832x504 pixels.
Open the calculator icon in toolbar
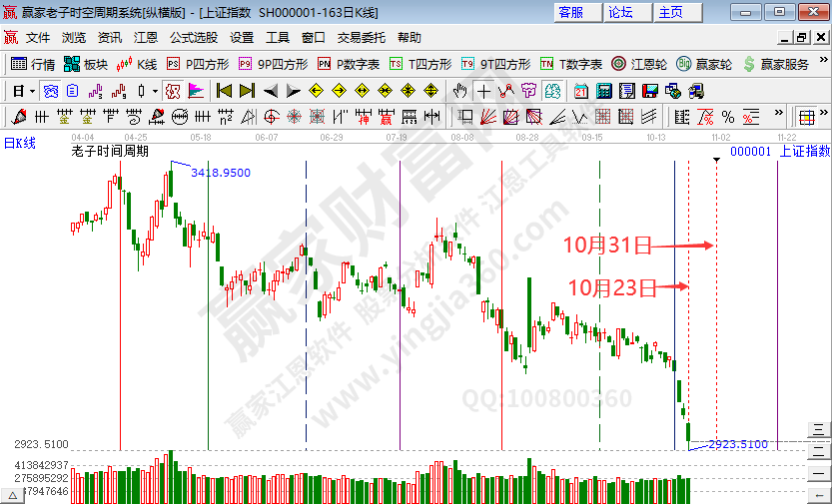point(603,91)
